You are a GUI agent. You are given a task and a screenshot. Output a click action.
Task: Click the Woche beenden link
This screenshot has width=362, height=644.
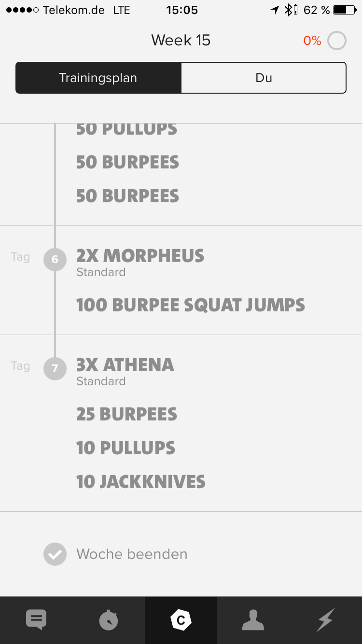(132, 554)
